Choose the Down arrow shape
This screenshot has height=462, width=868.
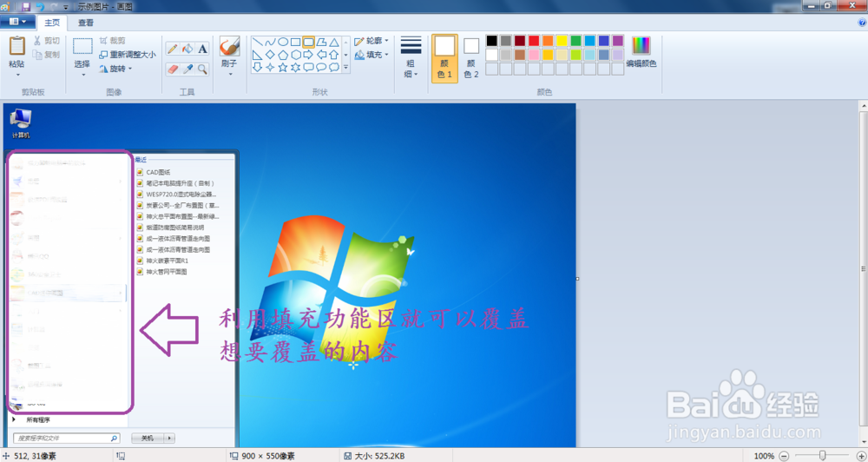[258, 67]
